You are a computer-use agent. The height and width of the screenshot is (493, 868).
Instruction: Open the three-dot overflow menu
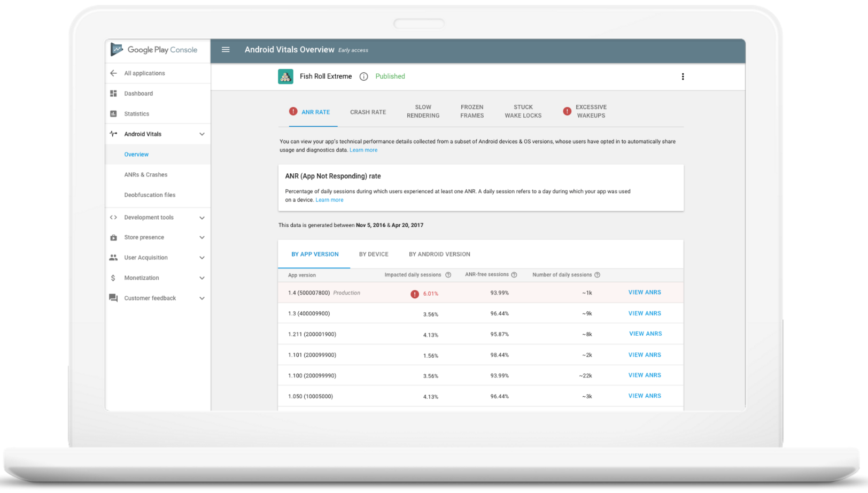[683, 76]
